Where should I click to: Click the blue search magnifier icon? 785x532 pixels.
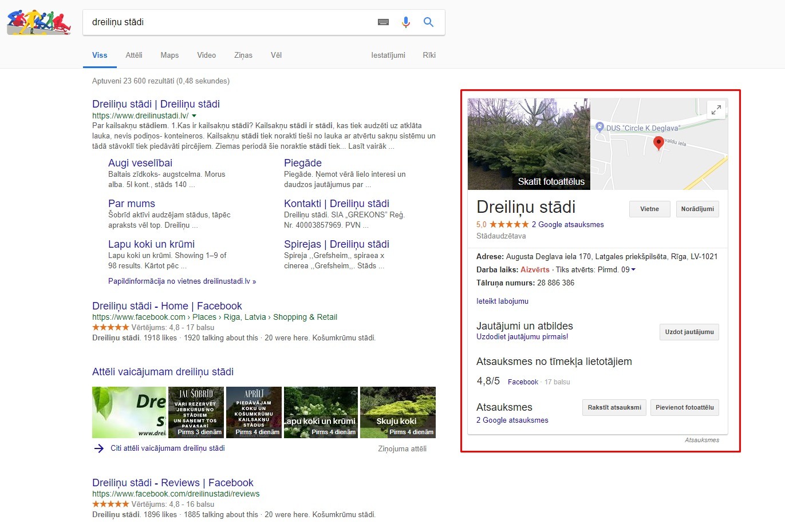coord(428,22)
